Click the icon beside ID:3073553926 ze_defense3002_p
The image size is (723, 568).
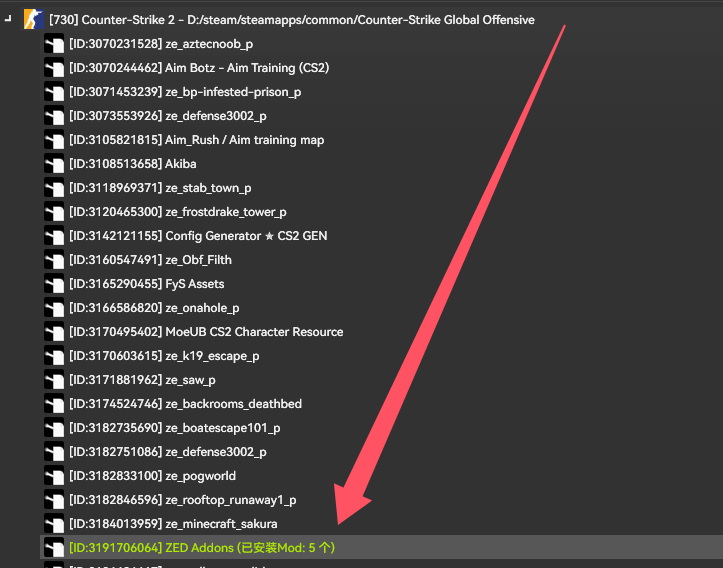pos(54,116)
